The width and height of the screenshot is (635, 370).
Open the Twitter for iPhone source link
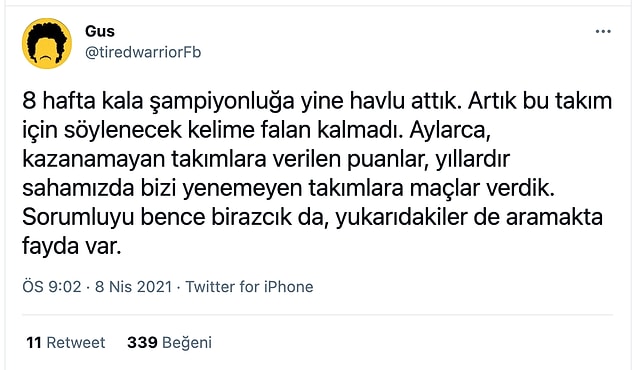click(249, 287)
